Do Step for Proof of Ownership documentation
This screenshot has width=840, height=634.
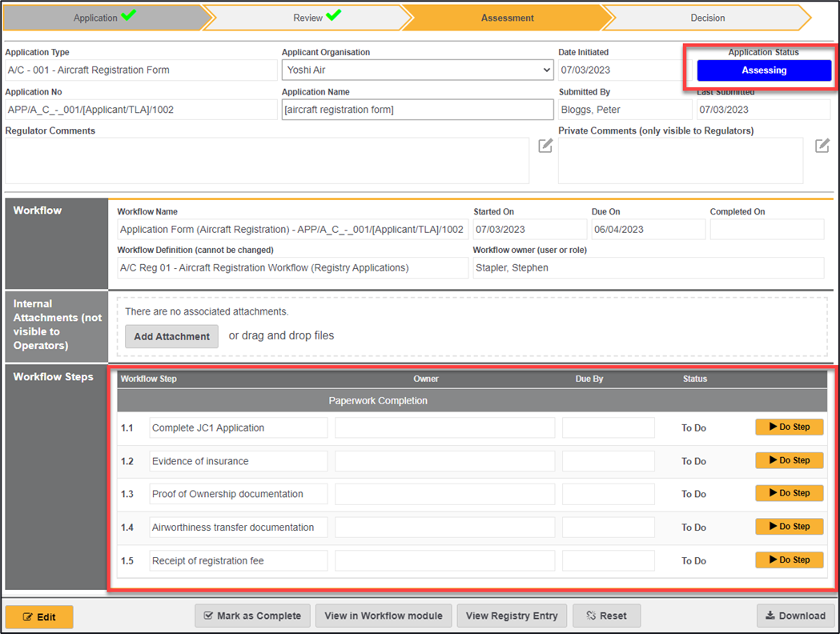pyautogui.click(x=789, y=493)
